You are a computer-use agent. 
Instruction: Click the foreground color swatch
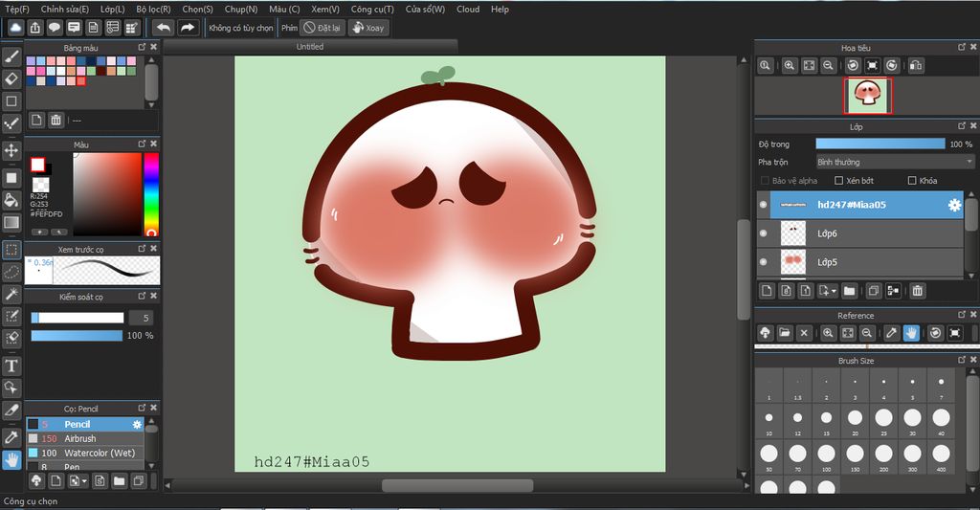tap(37, 165)
